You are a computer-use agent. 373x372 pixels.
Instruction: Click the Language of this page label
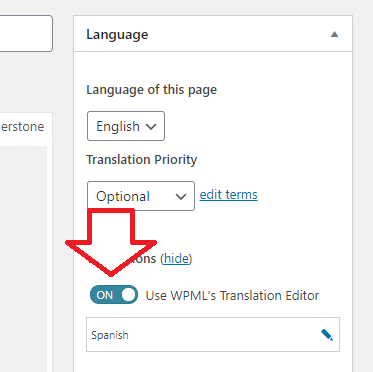point(152,90)
